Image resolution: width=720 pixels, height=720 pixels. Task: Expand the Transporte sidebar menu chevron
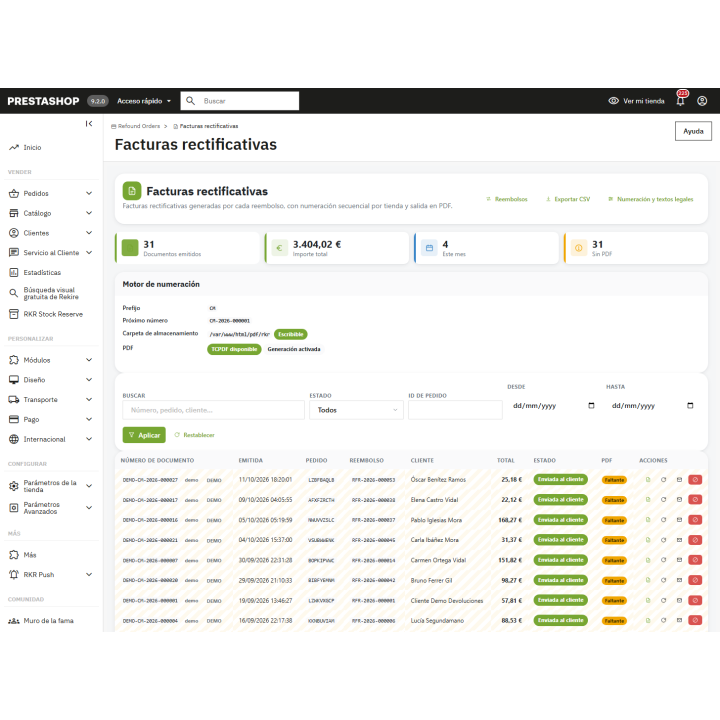coord(89,399)
